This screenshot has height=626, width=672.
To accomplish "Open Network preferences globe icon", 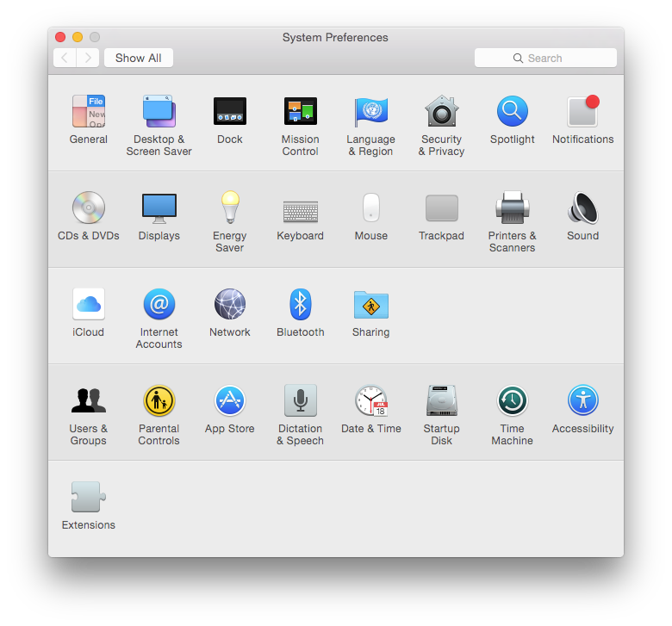I will point(230,304).
